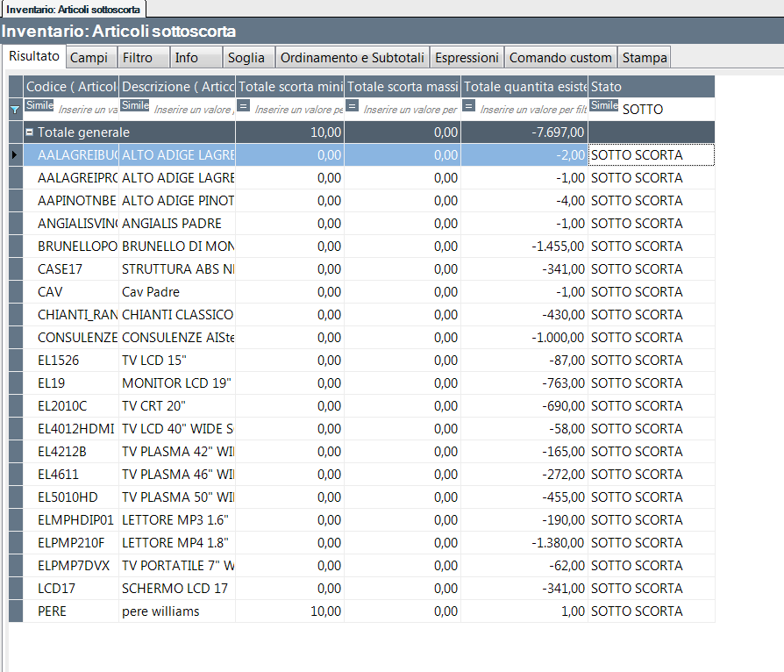The image size is (784, 672).
Task: Click the equals operator icon in scorta massima filter
Action: (x=353, y=105)
